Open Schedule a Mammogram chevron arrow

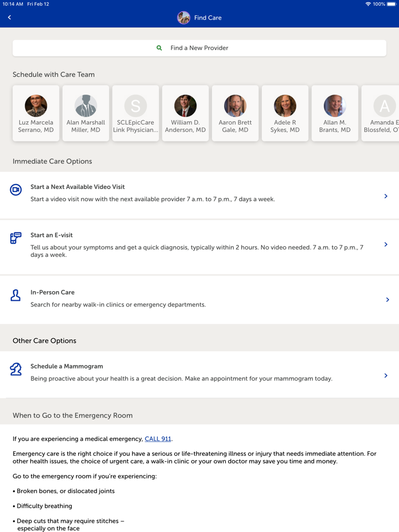tap(386, 375)
